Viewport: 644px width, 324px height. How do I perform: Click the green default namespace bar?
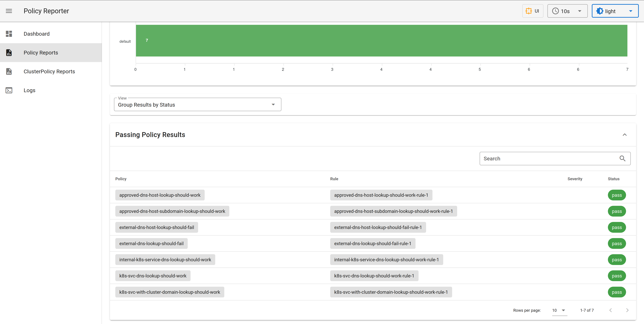coord(381,41)
